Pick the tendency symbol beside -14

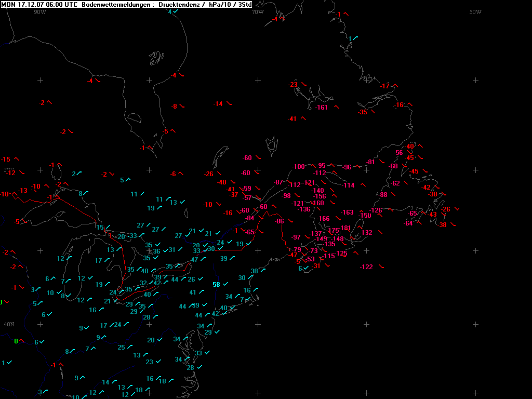click(x=229, y=104)
